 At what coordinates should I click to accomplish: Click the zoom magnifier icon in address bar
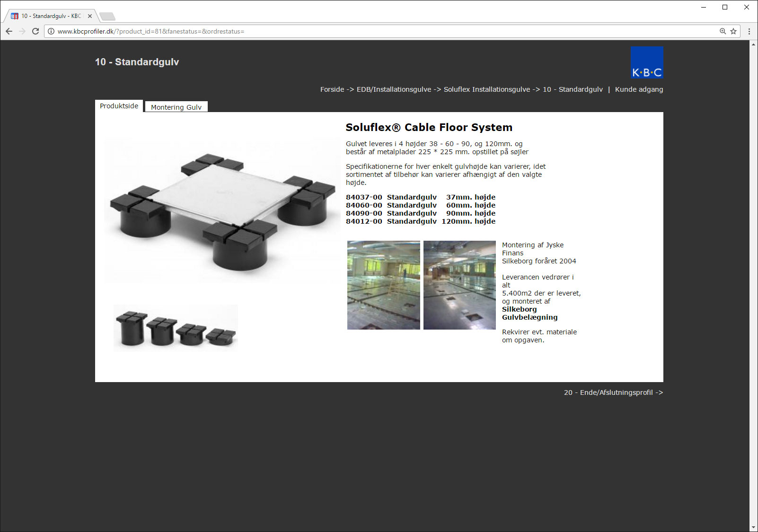point(723,31)
